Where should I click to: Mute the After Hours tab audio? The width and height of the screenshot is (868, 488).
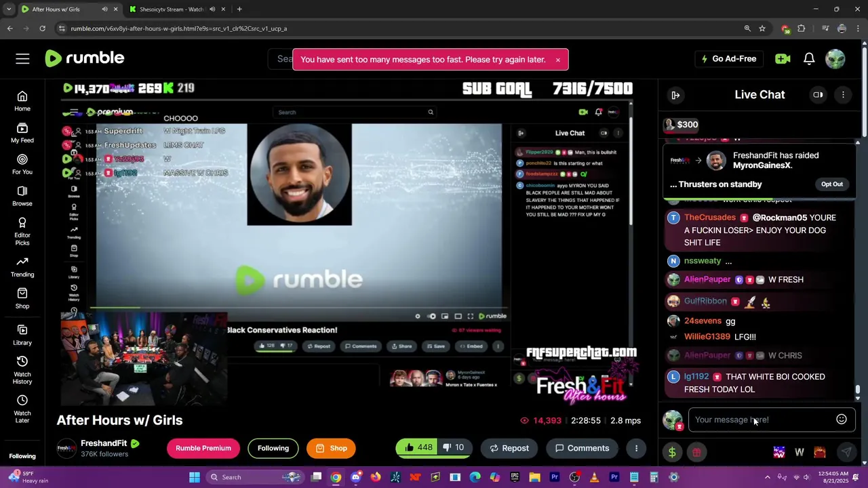tap(104, 9)
